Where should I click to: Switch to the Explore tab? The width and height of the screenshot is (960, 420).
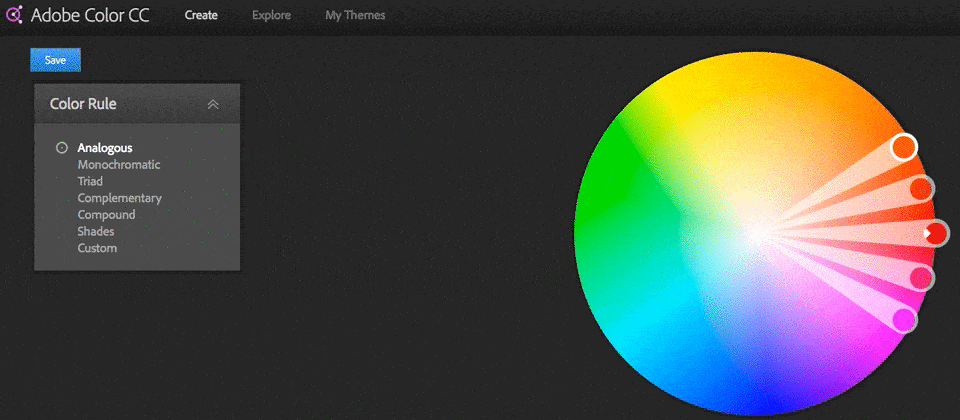[x=271, y=15]
